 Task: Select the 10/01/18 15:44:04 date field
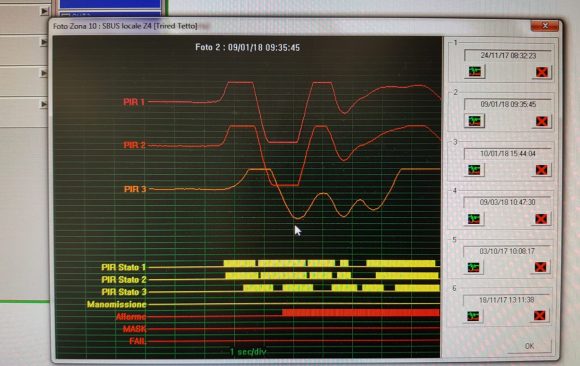coord(508,153)
